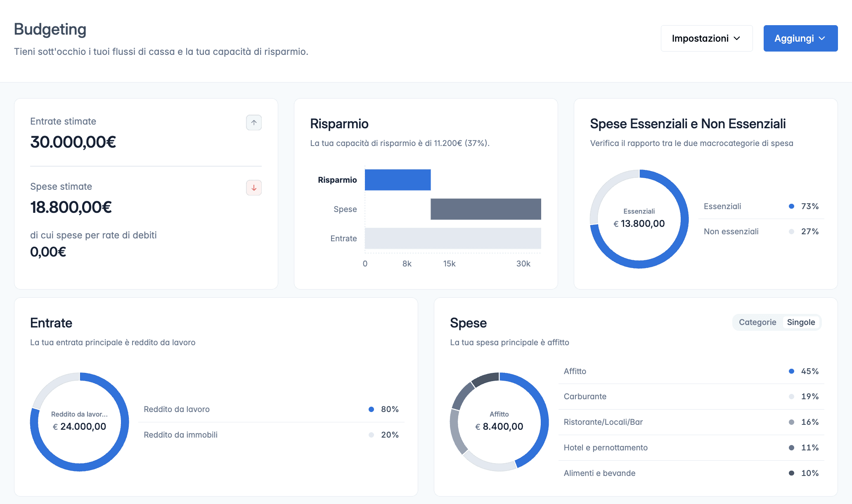Image resolution: width=852 pixels, height=504 pixels.
Task: Click the 'Hotel e pernottamento' row label
Action: 606,447
